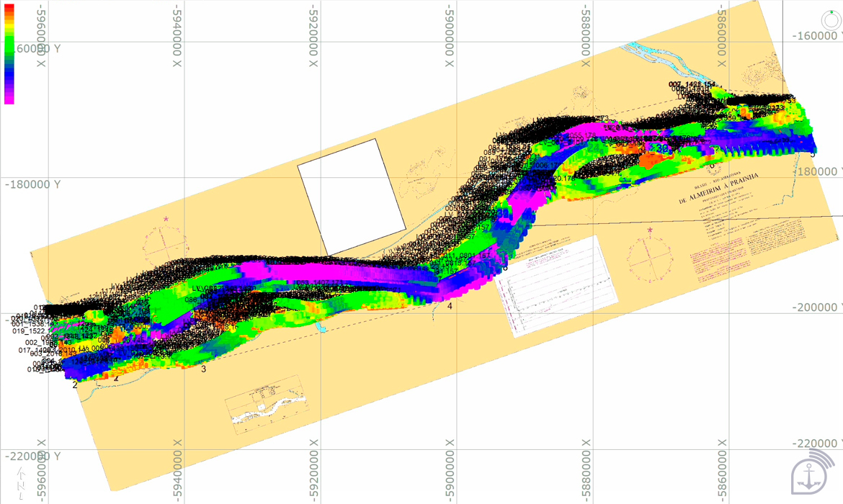Click the tilted white graph panel
This screenshot has width=843, height=504.
556,287
